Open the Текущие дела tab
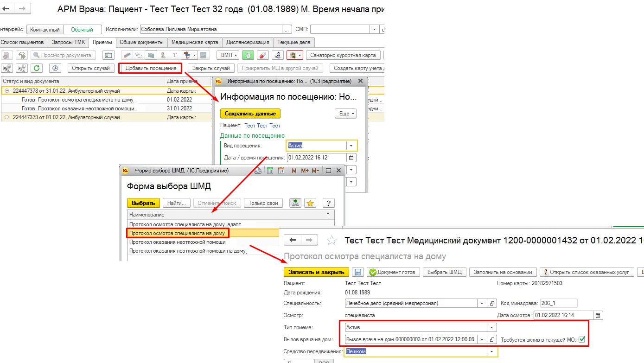 click(294, 42)
